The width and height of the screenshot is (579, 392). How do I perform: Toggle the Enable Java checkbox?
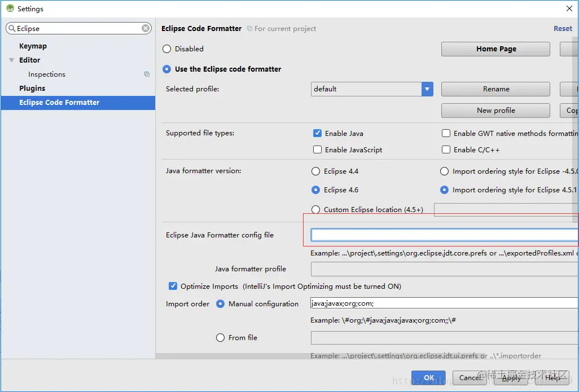point(317,133)
